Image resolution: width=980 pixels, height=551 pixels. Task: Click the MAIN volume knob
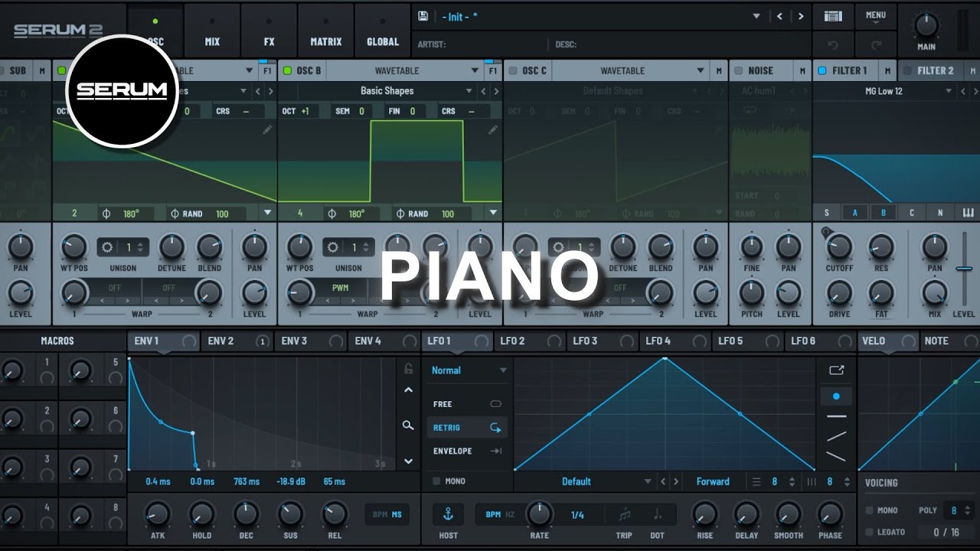[x=926, y=24]
